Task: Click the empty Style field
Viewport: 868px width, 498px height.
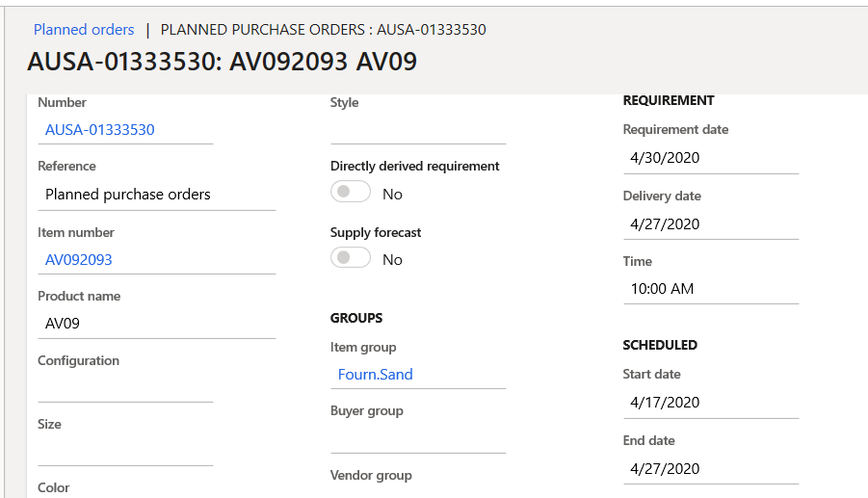Action: pos(417,129)
